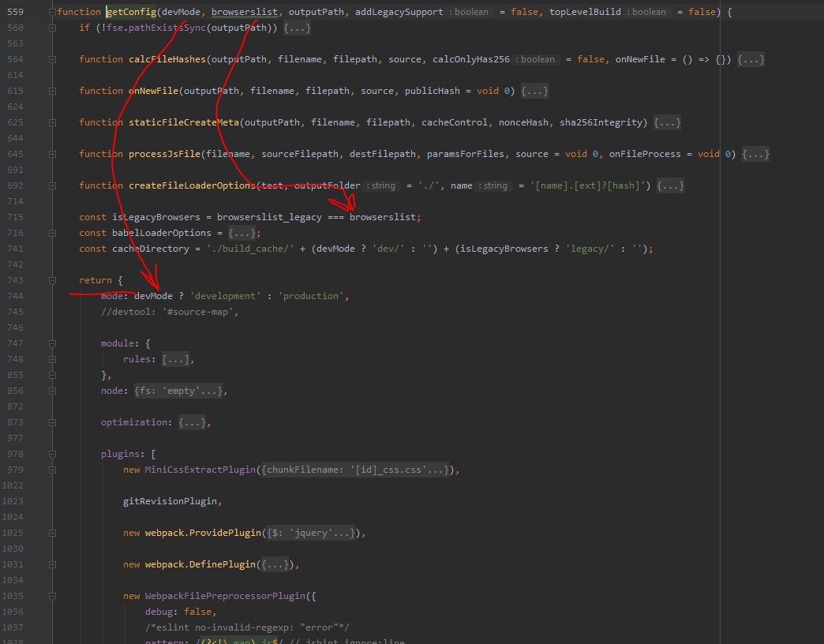The height and width of the screenshot is (644, 824).
Task: Expand the onNewFile fold marker in gutter
Action: click(52, 91)
